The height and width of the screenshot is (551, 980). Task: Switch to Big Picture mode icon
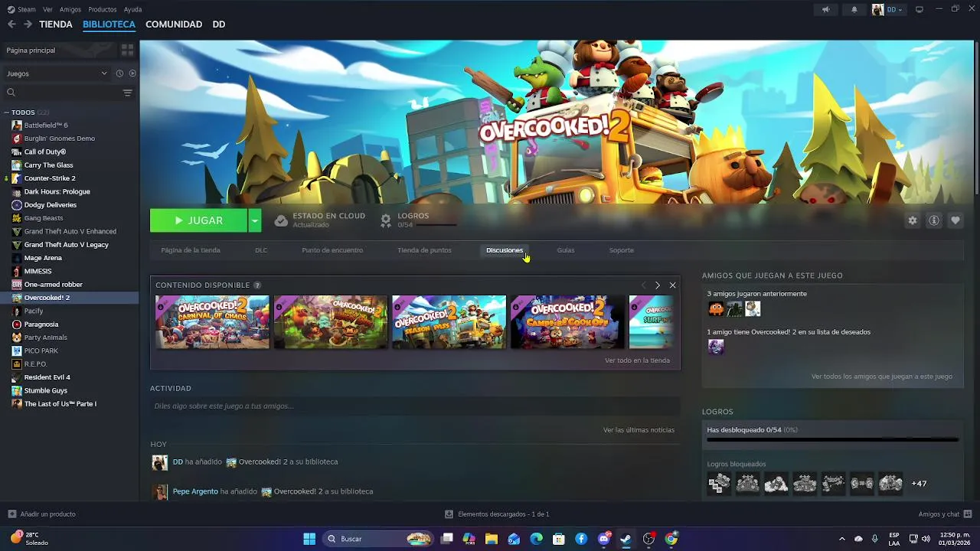(920, 9)
